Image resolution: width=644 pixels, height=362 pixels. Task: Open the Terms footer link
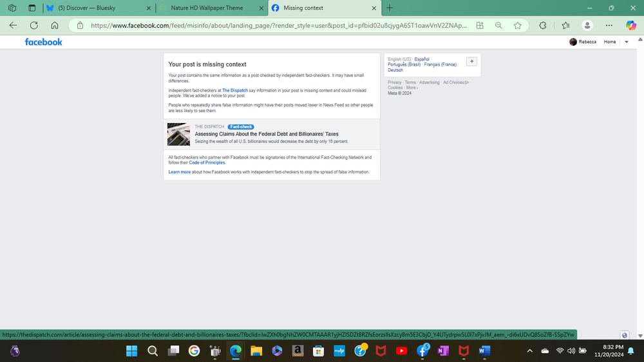click(410, 82)
